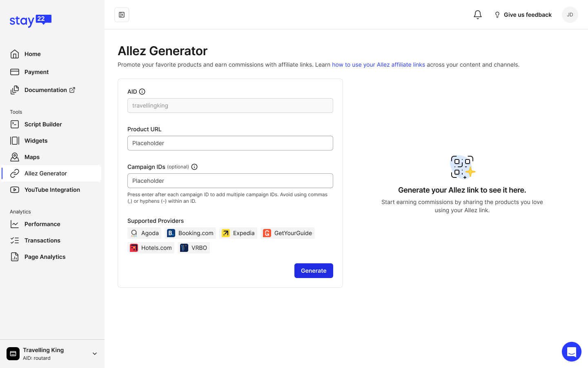View Performance analytics
The height and width of the screenshot is (368, 588).
(42, 224)
